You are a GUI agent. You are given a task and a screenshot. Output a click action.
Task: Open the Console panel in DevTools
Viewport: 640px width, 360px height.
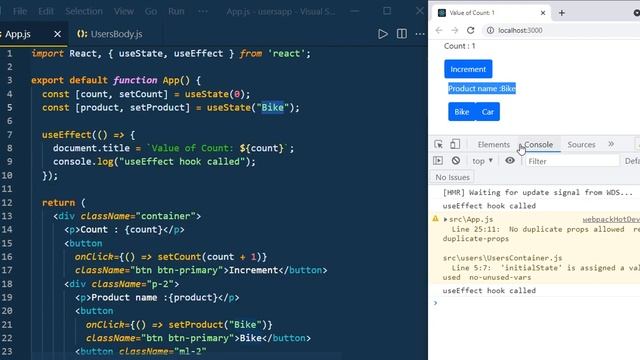(x=538, y=144)
